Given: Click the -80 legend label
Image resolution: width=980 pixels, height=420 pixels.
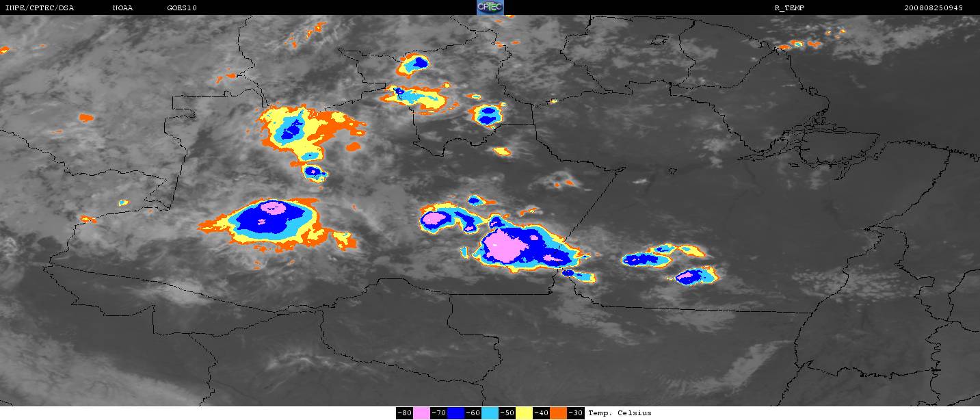Looking at the screenshot, I should point(405,413).
